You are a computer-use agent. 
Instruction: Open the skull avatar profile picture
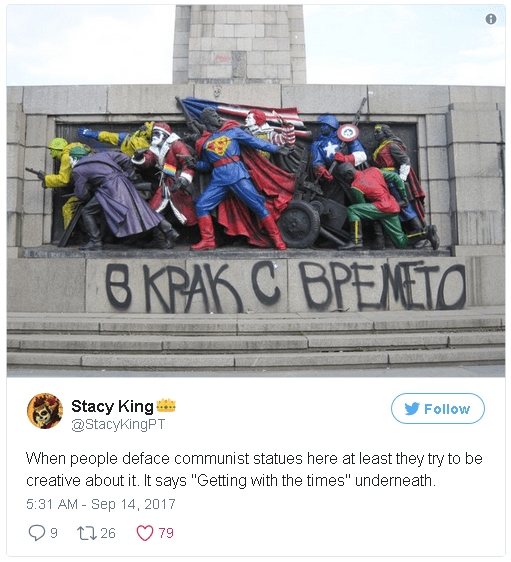[45, 411]
